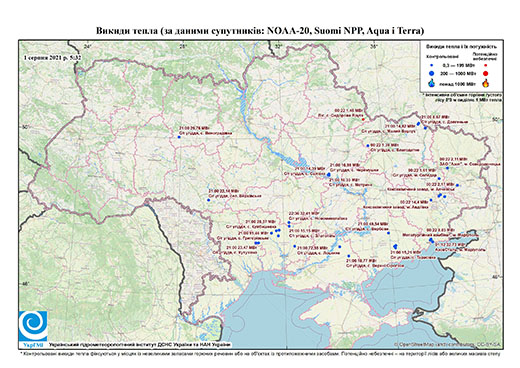Click the blue marker labeled 21:00 26,76 MW
Viewport: 520px width, 368px height.
click(179, 137)
